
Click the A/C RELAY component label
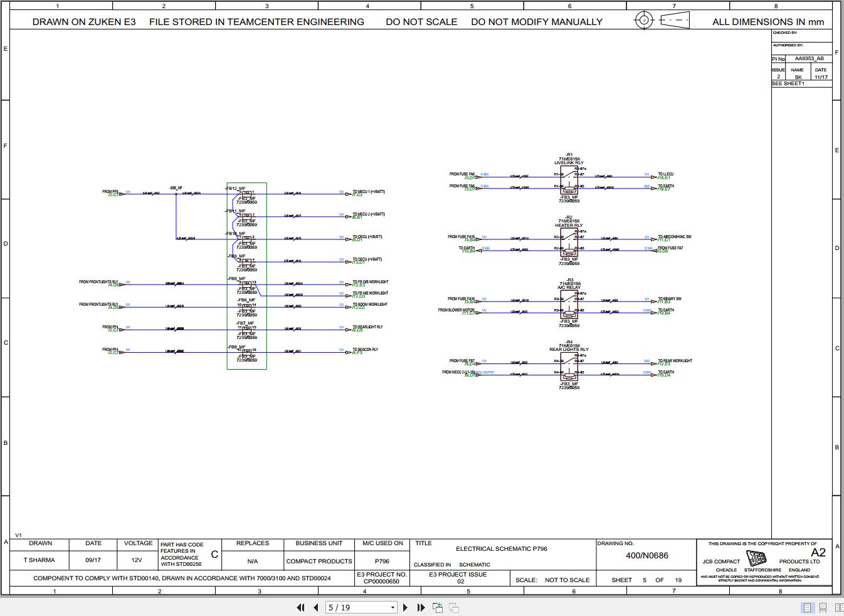(569, 288)
